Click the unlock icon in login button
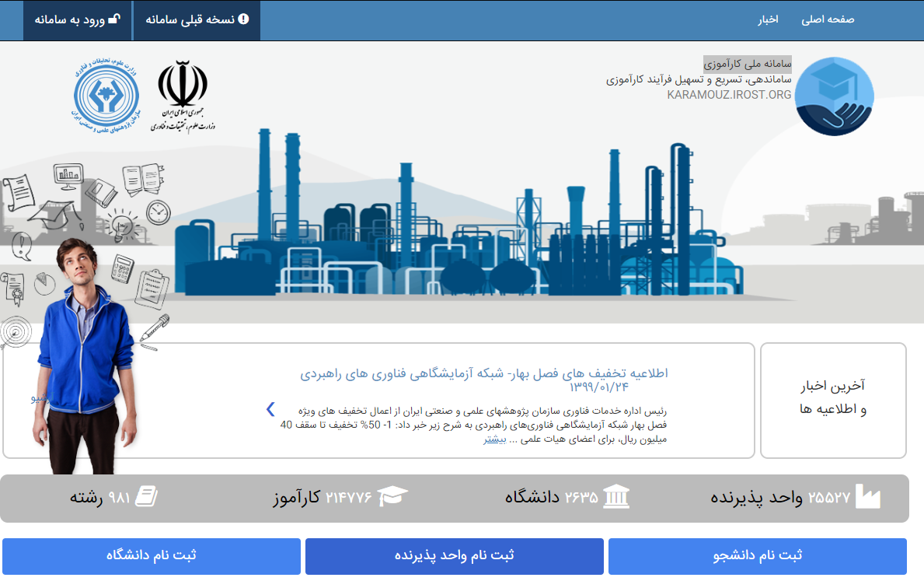924x581 pixels. click(113, 19)
